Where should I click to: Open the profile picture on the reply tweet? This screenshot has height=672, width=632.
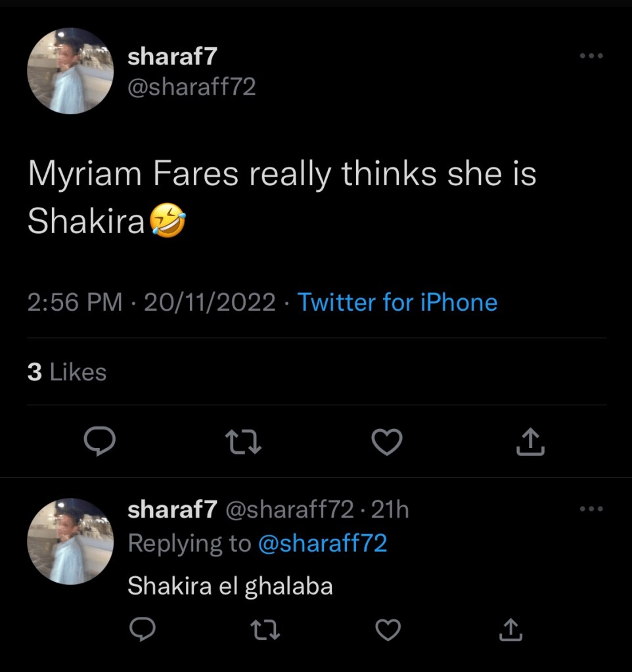tap(70, 541)
